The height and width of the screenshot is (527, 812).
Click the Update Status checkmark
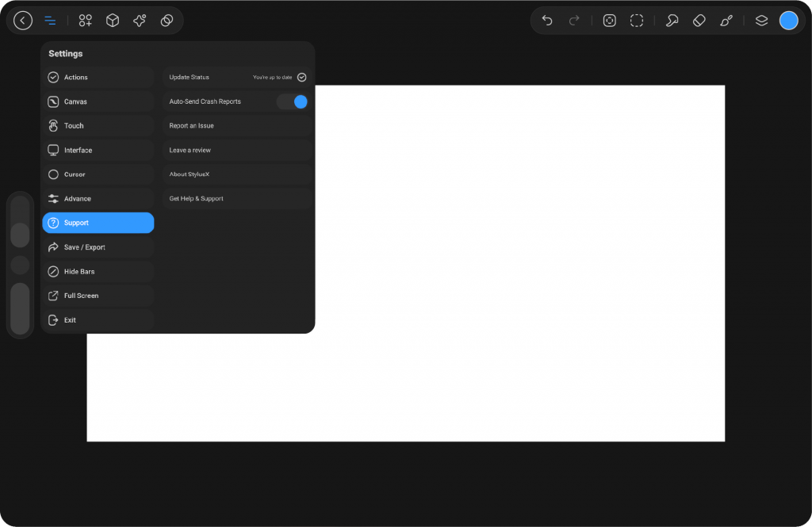coord(301,78)
